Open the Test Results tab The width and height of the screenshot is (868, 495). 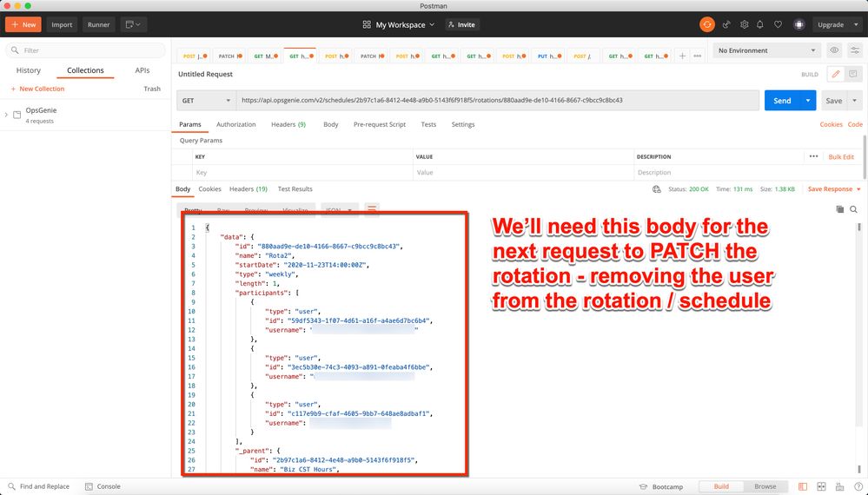click(295, 189)
